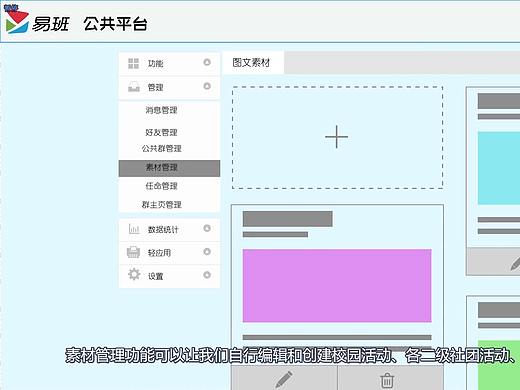Click the pencil edit icon under pink card

pos(284,379)
